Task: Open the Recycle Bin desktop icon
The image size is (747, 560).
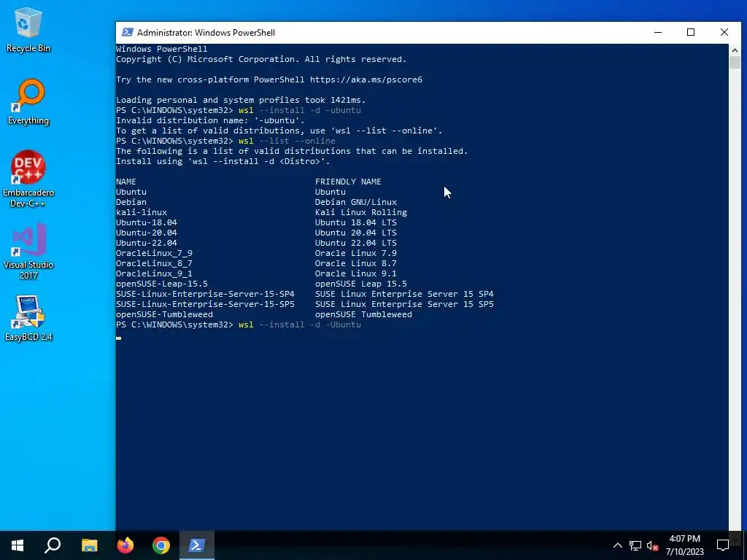Action: pyautogui.click(x=28, y=29)
